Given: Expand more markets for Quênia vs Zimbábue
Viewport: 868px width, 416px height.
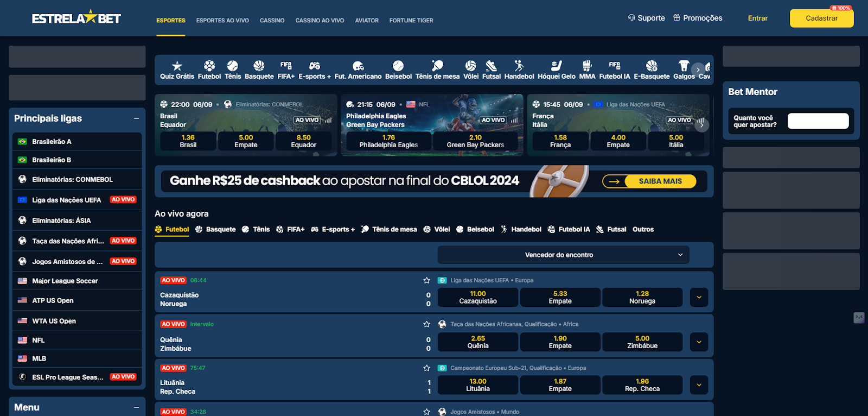Looking at the screenshot, I should point(699,342).
